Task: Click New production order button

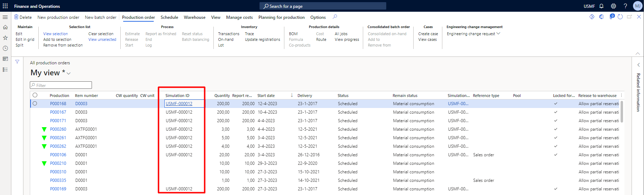Action: 58,17
